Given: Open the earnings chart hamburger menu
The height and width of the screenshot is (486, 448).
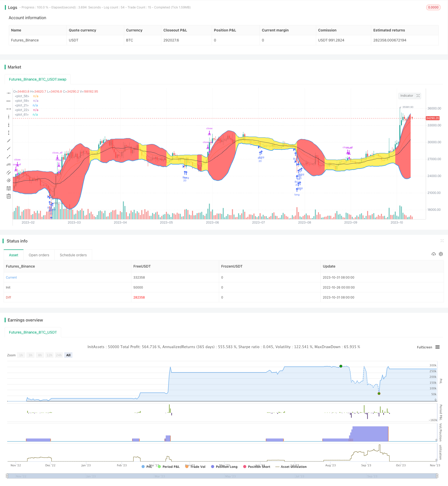Looking at the screenshot, I should pyautogui.click(x=438, y=347).
